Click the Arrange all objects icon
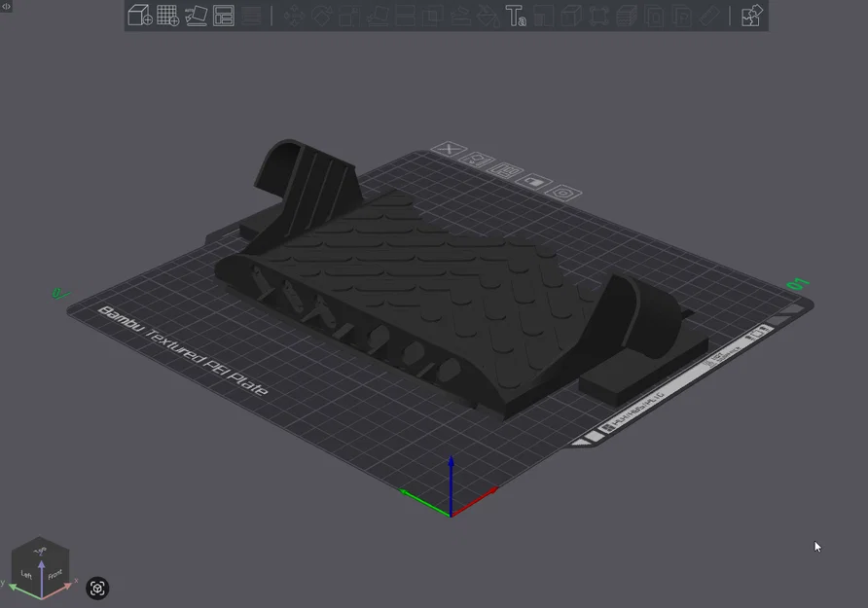 coord(224,16)
